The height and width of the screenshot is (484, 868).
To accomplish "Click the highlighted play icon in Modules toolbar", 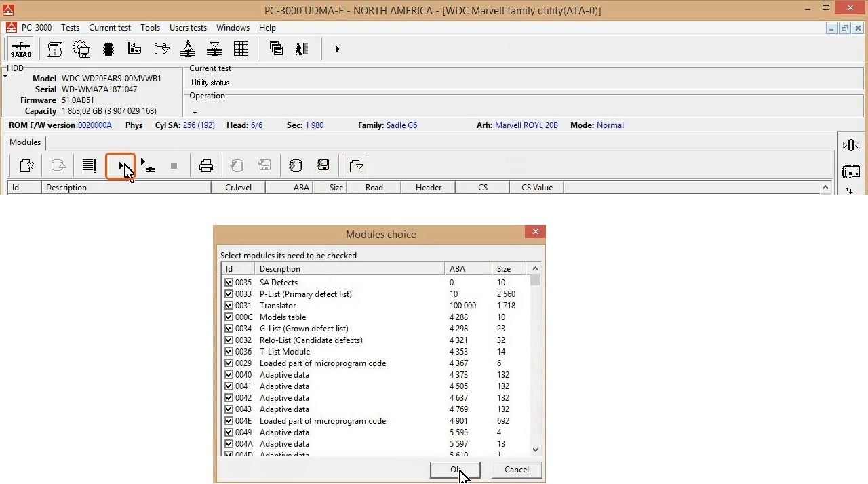I will coord(121,166).
